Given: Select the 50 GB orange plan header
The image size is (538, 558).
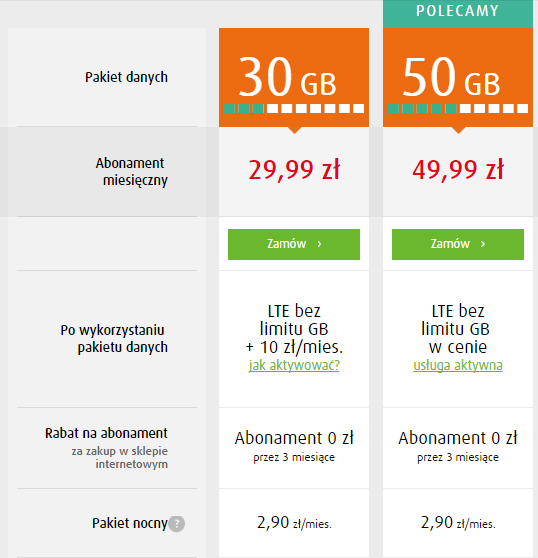Looking at the screenshot, I should pos(458,77).
